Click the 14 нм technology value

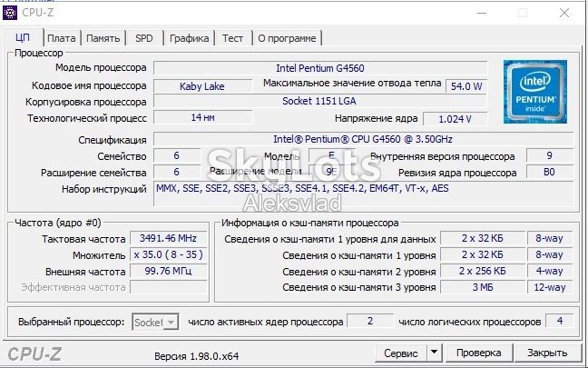pyautogui.click(x=203, y=117)
